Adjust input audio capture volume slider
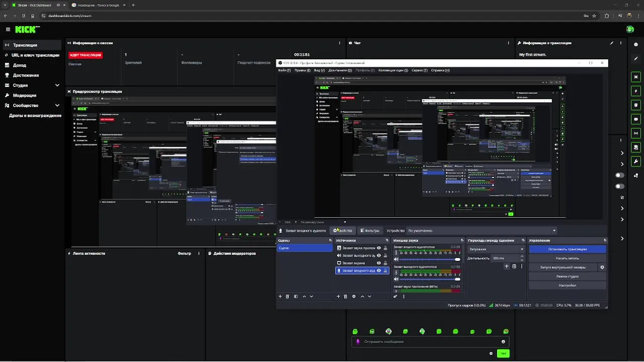 [x=430, y=259]
